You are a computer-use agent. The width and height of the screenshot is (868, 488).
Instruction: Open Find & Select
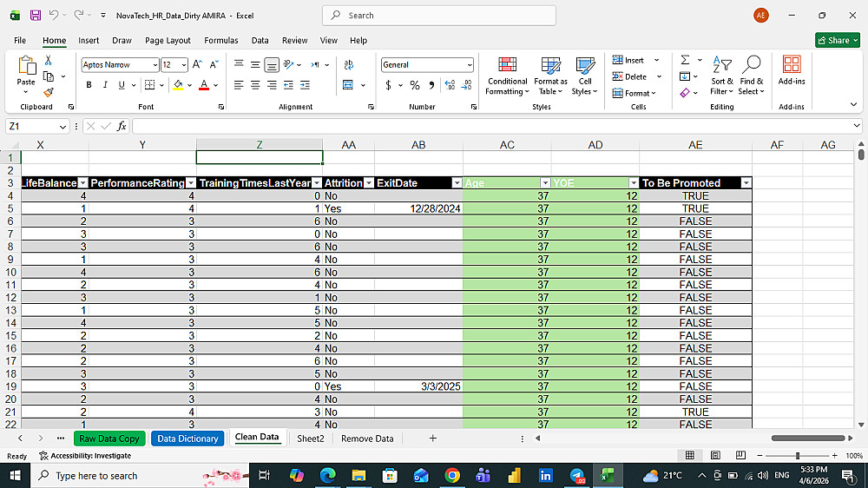click(x=751, y=76)
